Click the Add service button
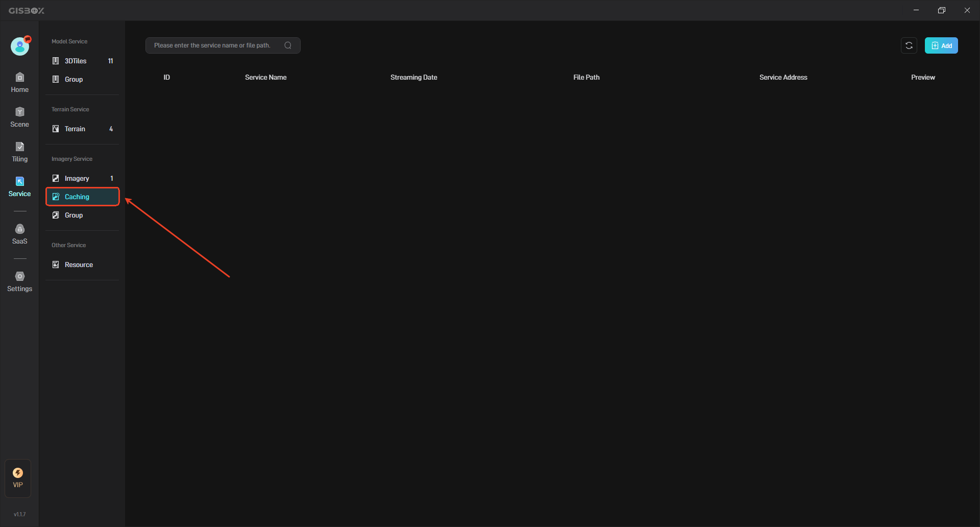980x527 pixels. point(941,45)
